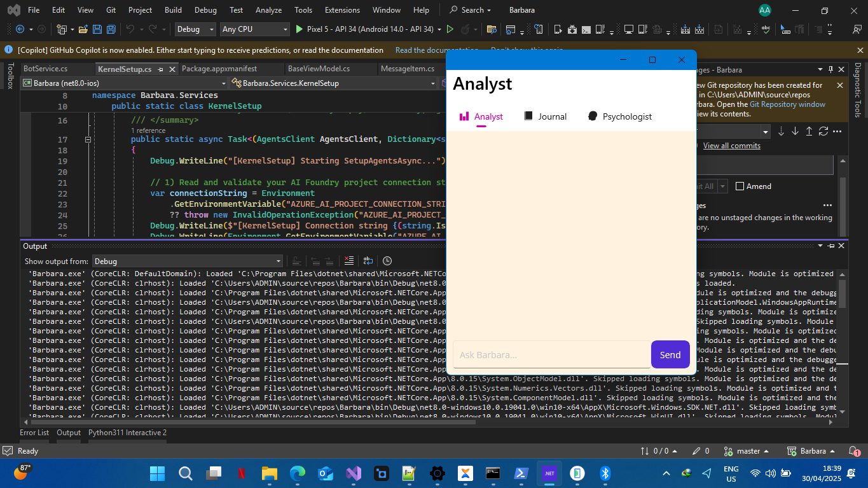Click the Git Sync circular-arrows icon
The height and width of the screenshot is (488, 868).
(823, 131)
